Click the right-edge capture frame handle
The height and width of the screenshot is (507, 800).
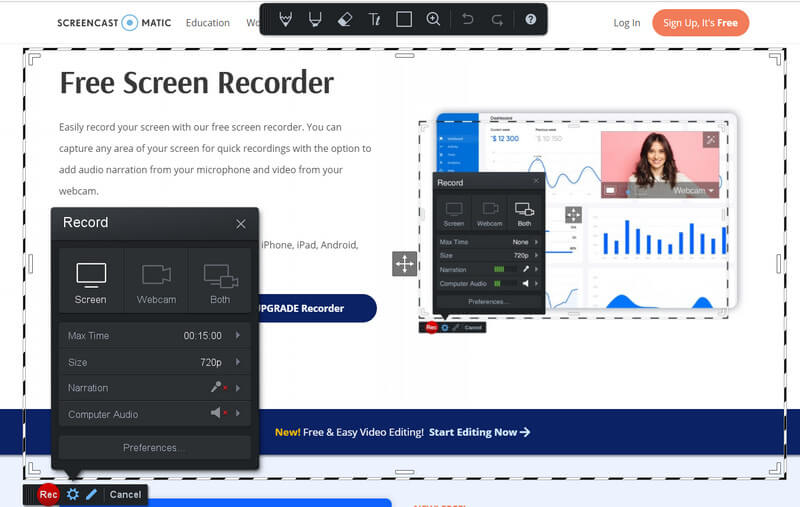click(x=779, y=264)
